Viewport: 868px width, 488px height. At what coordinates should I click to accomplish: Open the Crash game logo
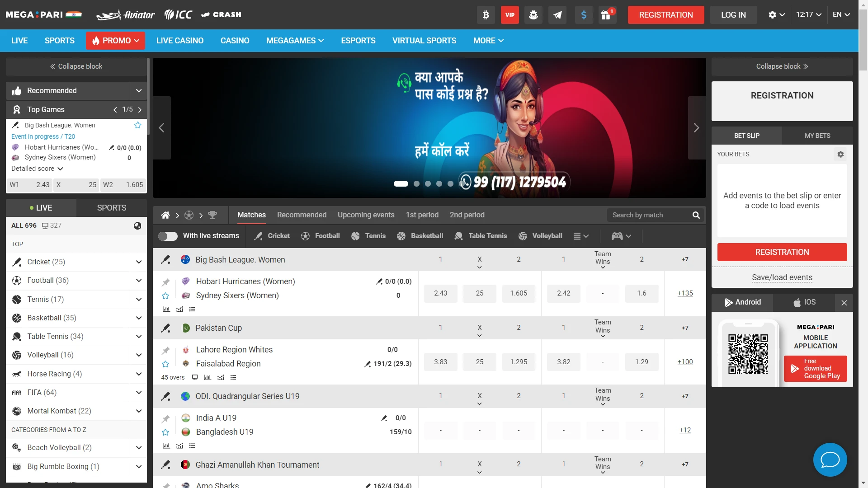pos(221,15)
